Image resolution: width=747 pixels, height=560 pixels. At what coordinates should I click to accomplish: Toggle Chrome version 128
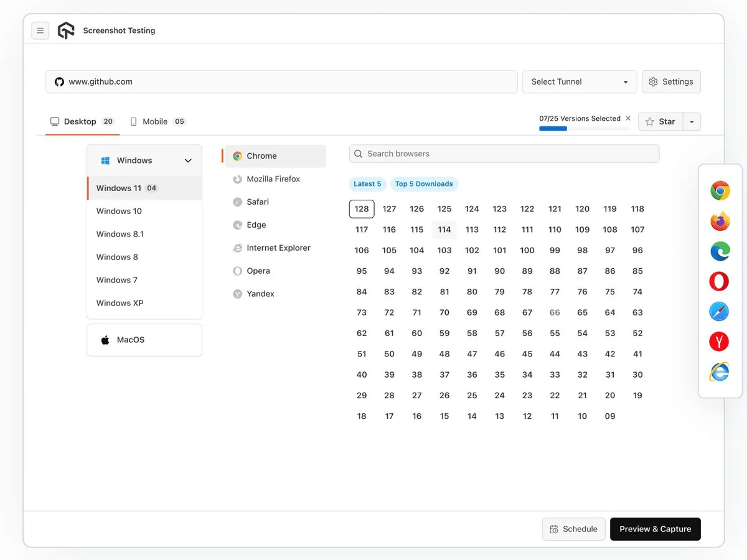click(362, 209)
